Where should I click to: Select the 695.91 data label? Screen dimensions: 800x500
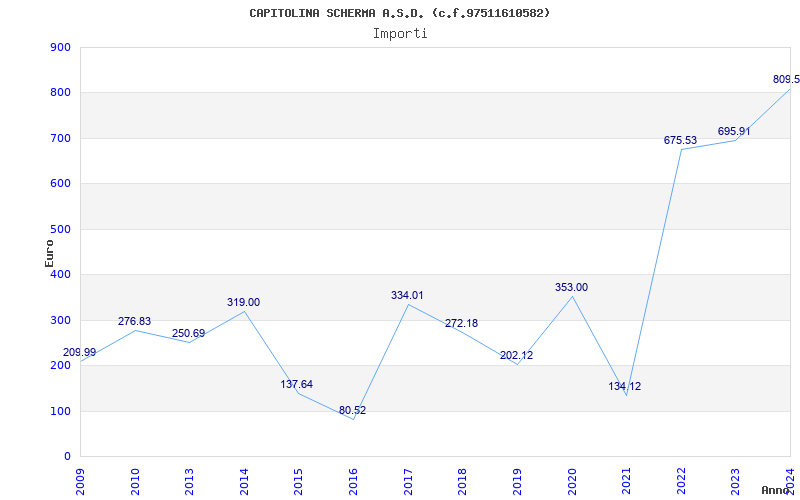[734, 132]
